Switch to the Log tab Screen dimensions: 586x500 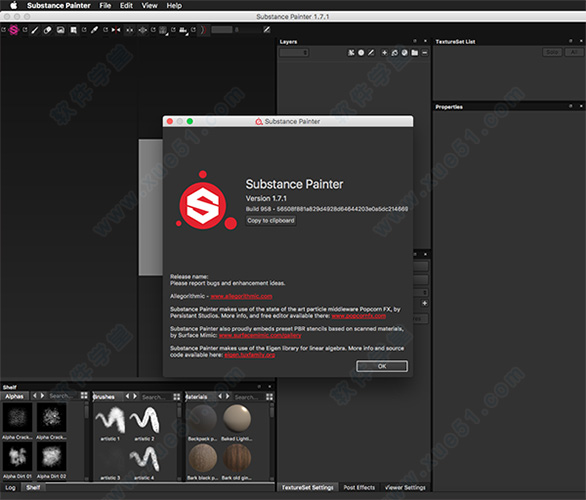[x=10, y=488]
